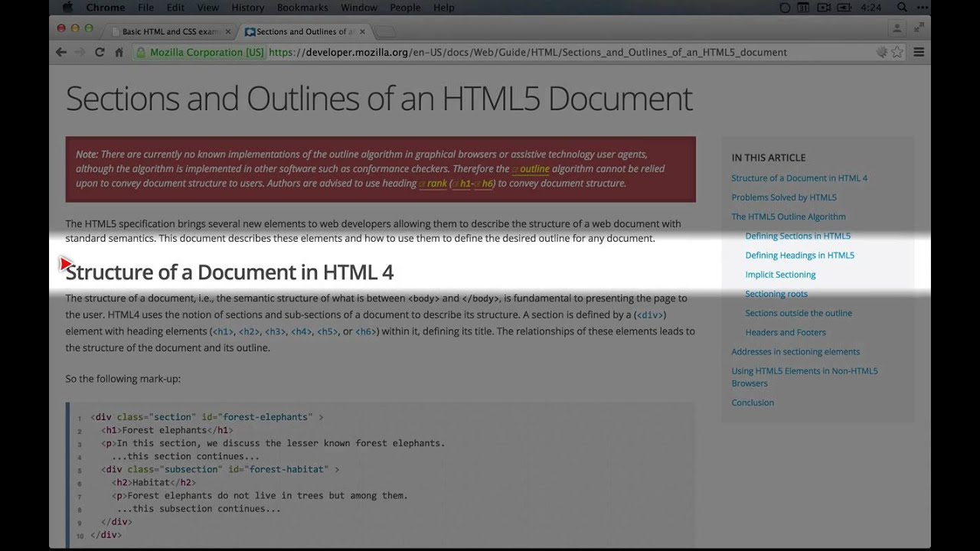Click the code line with id="forest-habitat"
The image size is (980, 551).
pyautogui.click(x=220, y=469)
